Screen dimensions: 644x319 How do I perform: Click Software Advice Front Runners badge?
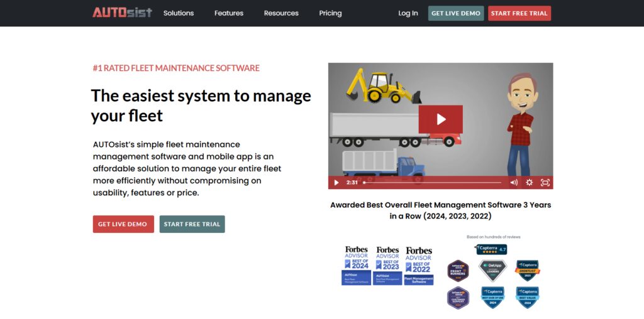(458, 271)
